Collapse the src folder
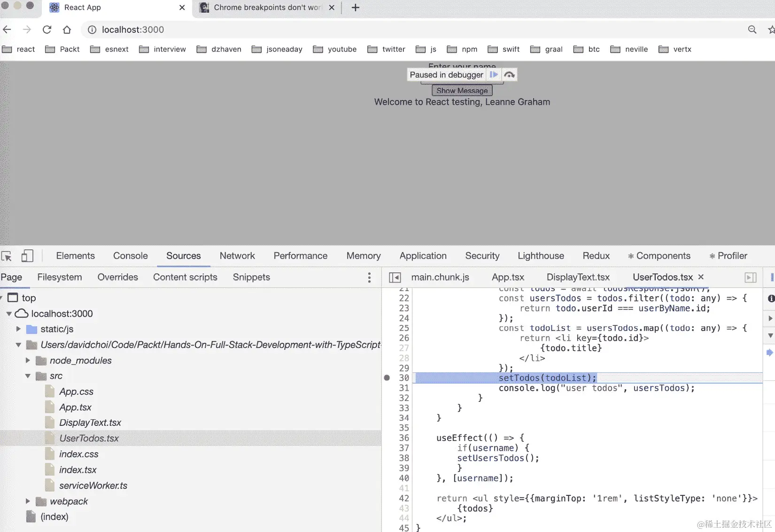 tap(28, 376)
